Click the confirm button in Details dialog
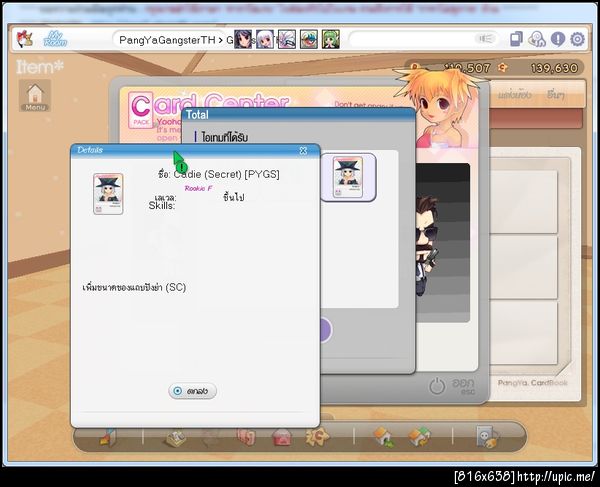This screenshot has height=487, width=600. pos(192,391)
